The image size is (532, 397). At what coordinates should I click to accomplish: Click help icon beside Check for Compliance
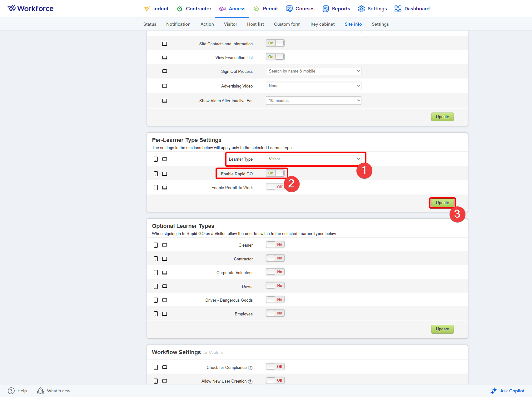[250, 368]
